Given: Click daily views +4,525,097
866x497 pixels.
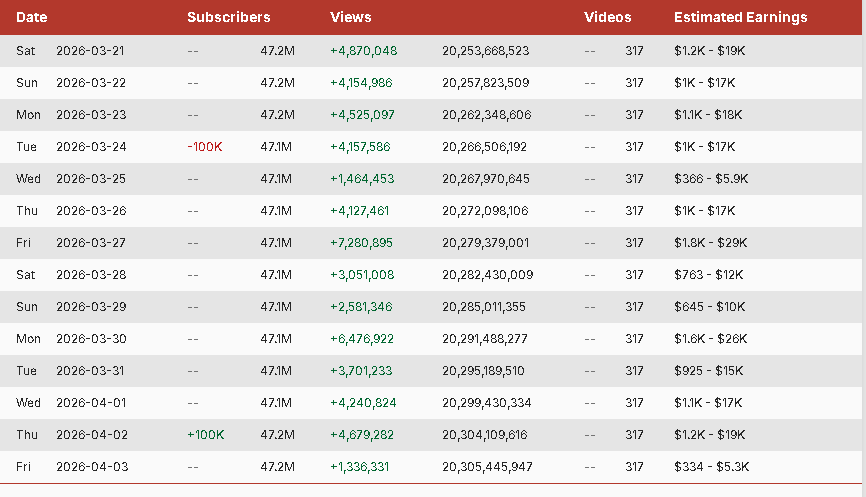Looking at the screenshot, I should point(362,115).
